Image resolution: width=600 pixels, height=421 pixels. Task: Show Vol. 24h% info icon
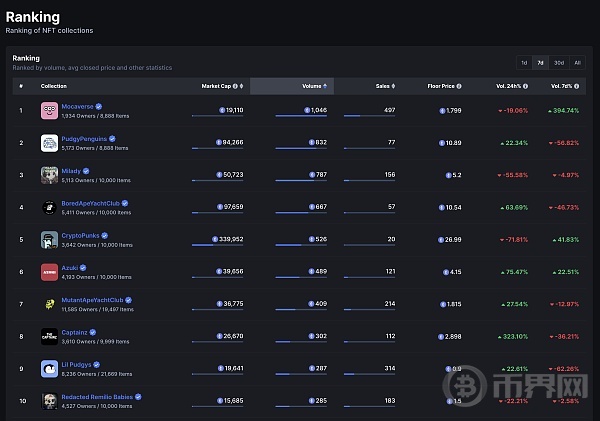pos(525,86)
